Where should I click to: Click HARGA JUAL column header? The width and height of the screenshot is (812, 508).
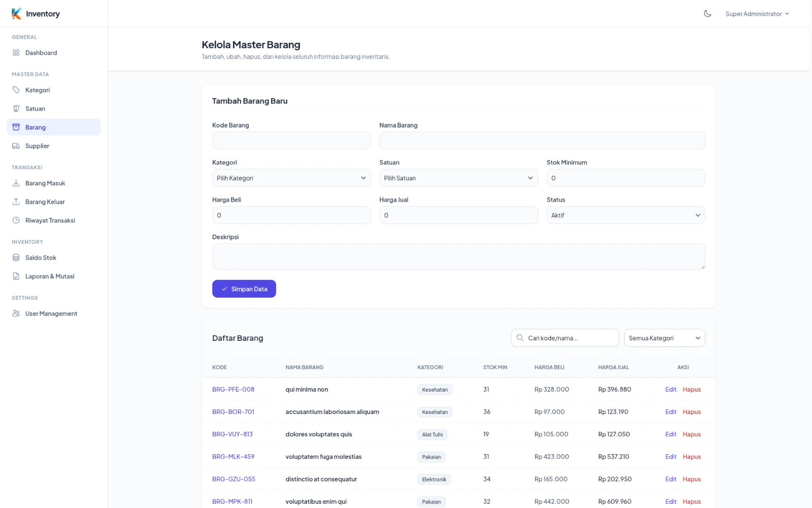click(614, 367)
